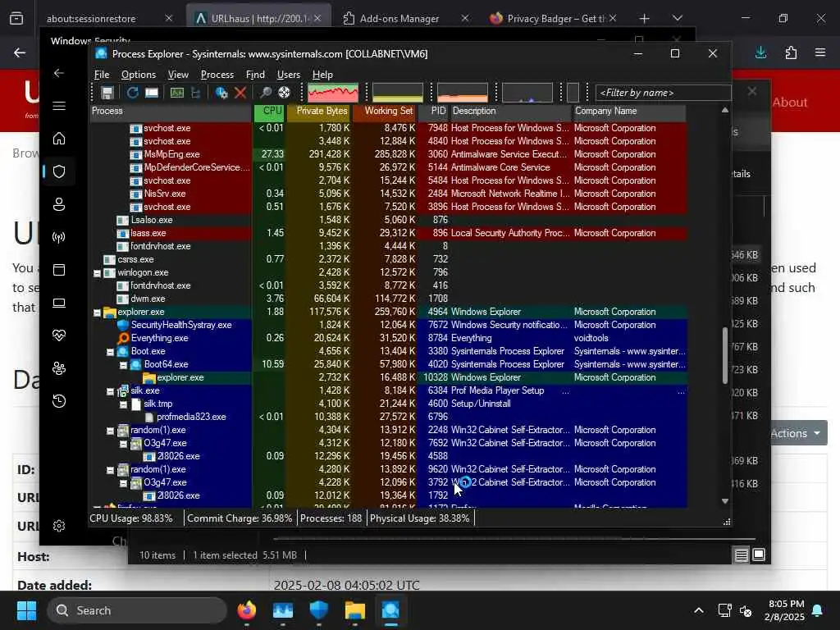Viewport: 840px width, 630px height.
Task: Sort by the CPU column header
Action: tap(269, 111)
